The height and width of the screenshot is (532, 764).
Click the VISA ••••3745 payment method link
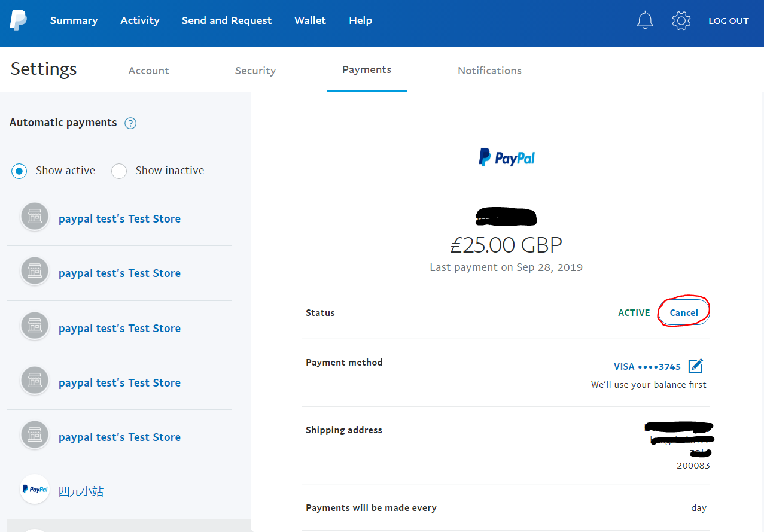(647, 367)
